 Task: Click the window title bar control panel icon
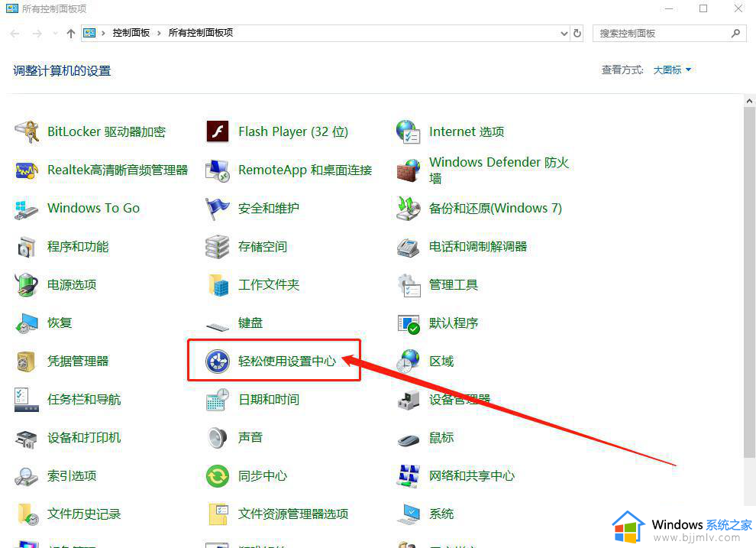[x=12, y=8]
